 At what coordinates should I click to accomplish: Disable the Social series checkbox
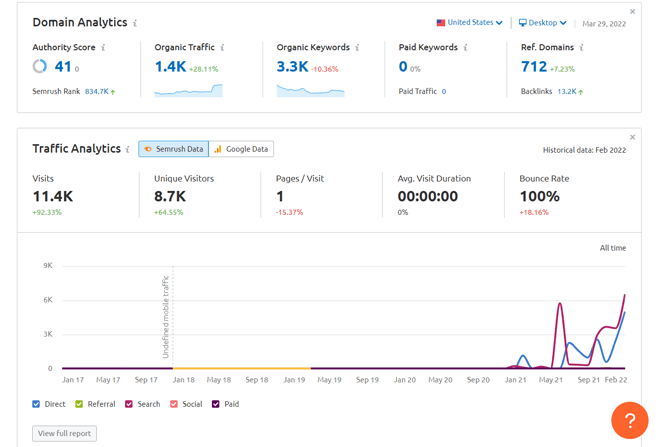[x=173, y=404]
